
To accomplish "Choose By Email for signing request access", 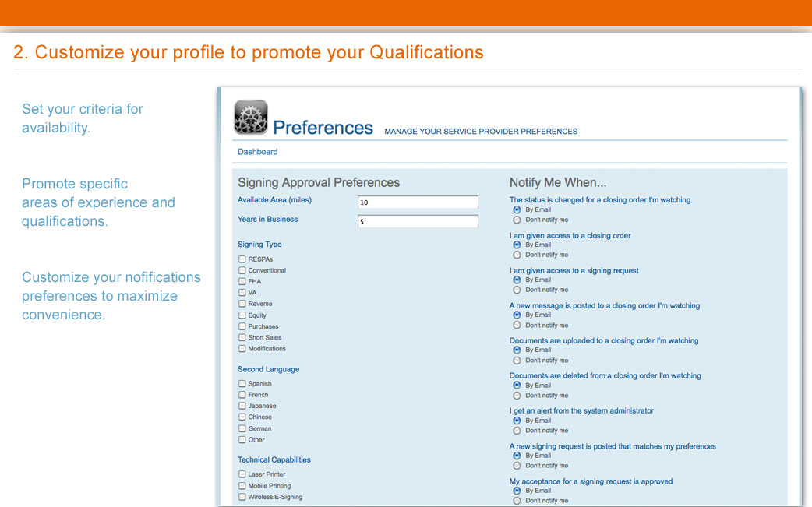I will pos(517,280).
